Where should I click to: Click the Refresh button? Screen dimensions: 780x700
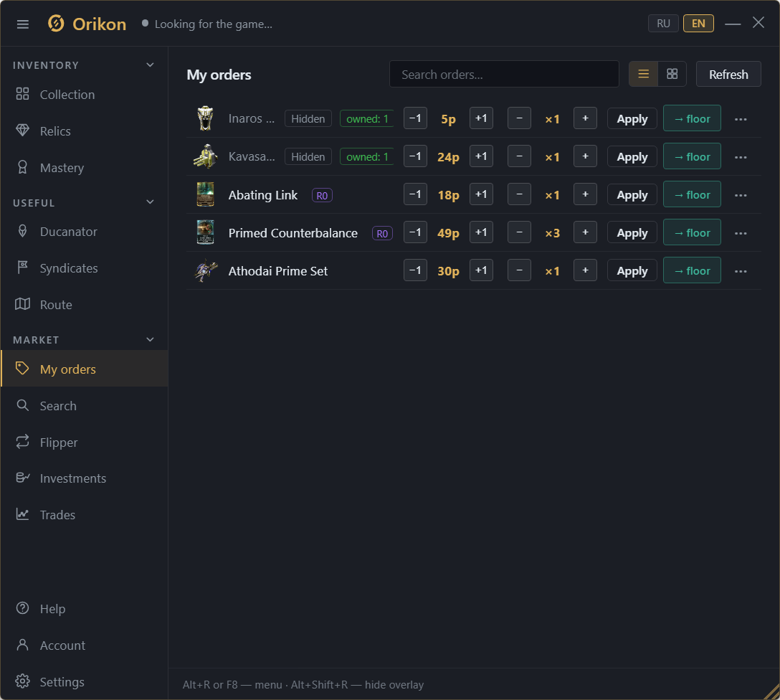(728, 74)
